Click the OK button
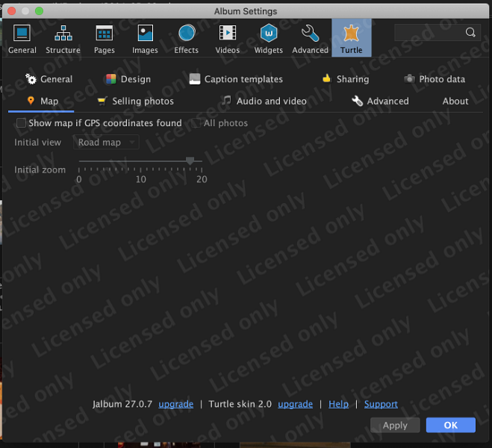492x448 pixels. click(451, 425)
